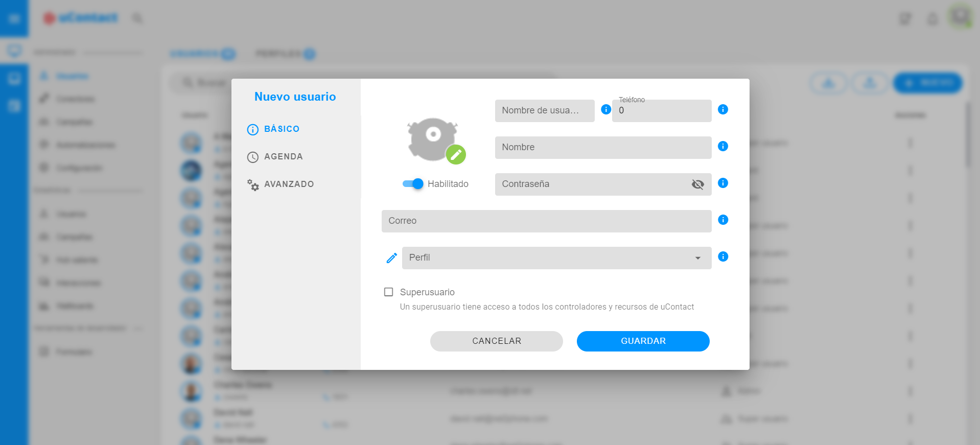The height and width of the screenshot is (445, 980).
Task: Focus the Nombre de usuario input field
Action: click(545, 111)
